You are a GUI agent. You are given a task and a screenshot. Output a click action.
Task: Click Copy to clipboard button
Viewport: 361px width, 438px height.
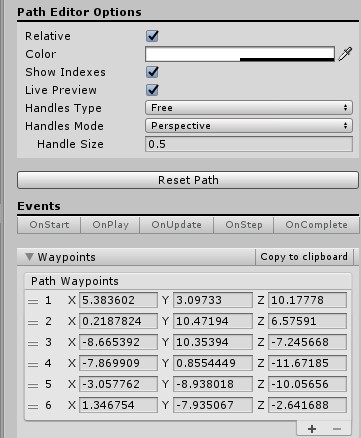pos(304,257)
